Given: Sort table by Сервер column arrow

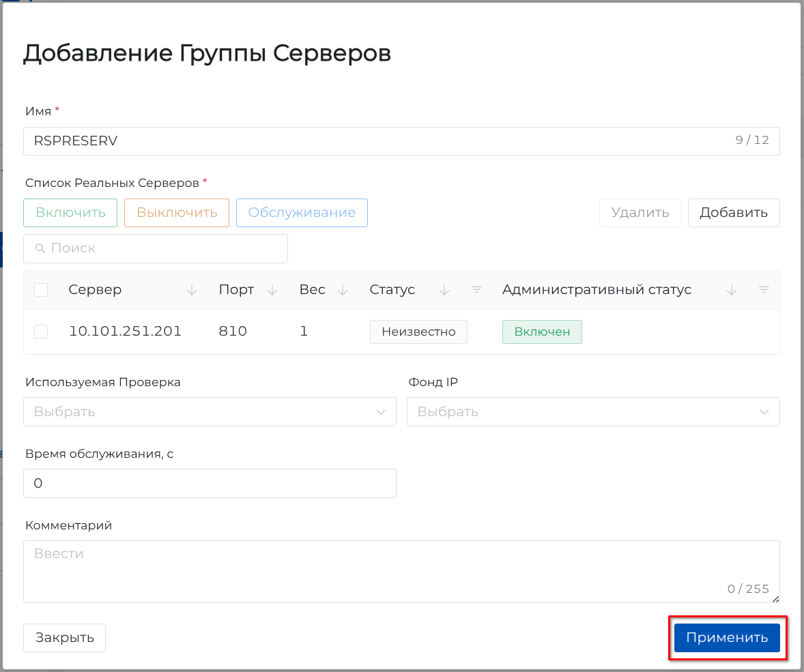Looking at the screenshot, I should [192, 290].
